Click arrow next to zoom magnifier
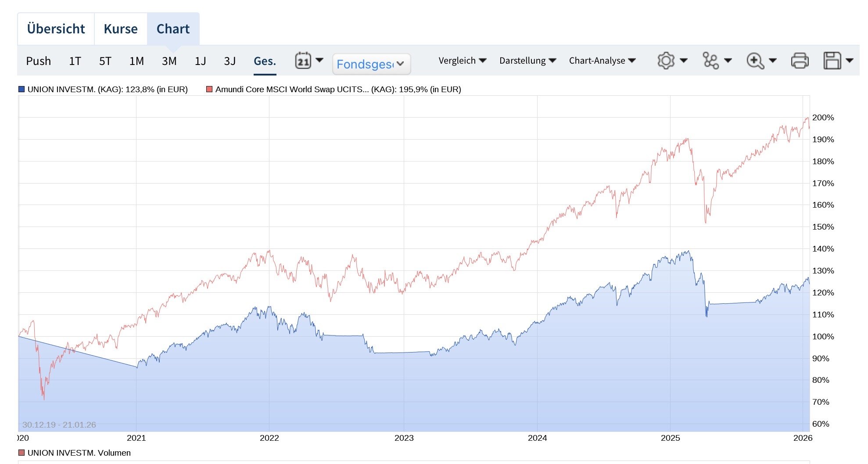 point(773,61)
